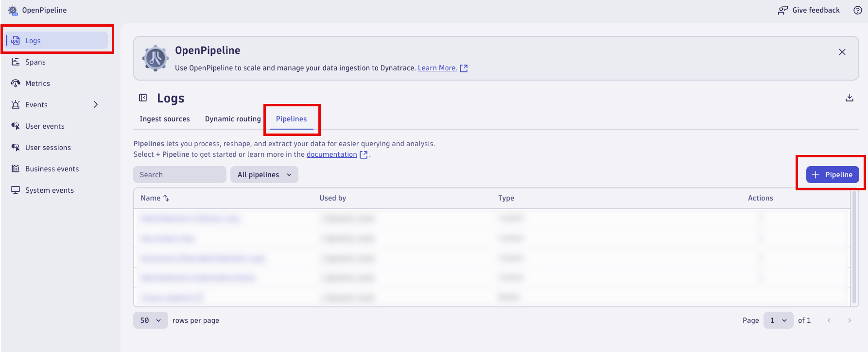The height and width of the screenshot is (352, 868).
Task: Close the OpenPipeline info banner
Action: pyautogui.click(x=842, y=52)
